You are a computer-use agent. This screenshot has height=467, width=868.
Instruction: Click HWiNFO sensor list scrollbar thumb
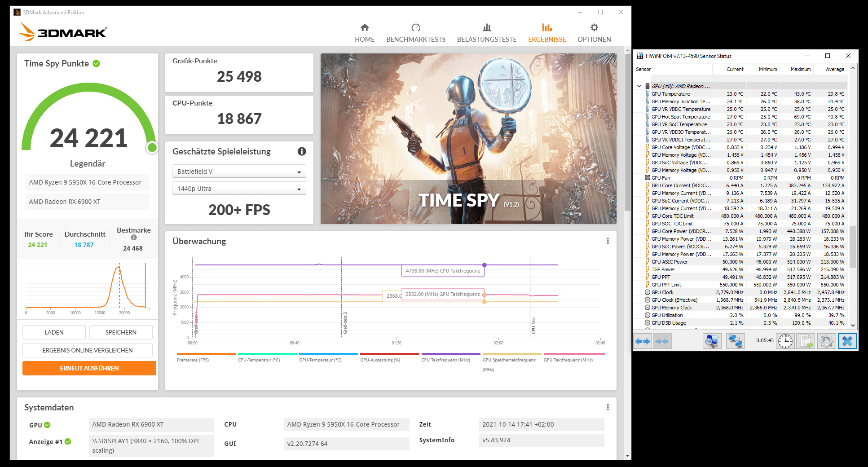coord(853,247)
